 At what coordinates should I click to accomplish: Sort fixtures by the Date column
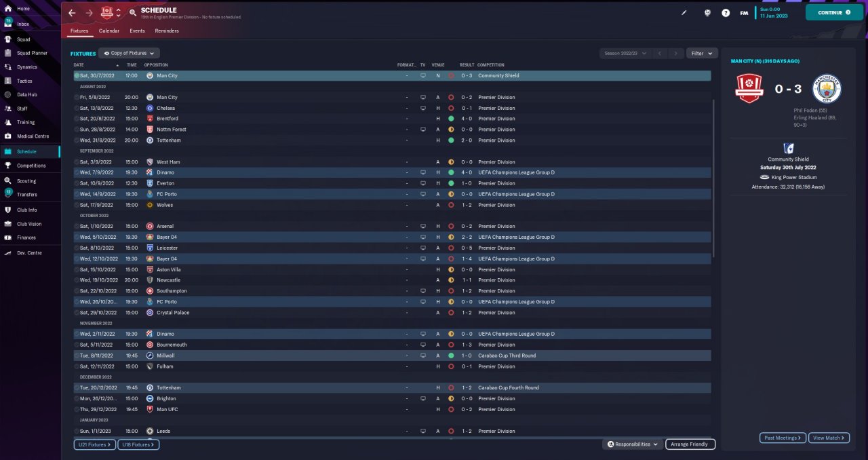point(79,65)
